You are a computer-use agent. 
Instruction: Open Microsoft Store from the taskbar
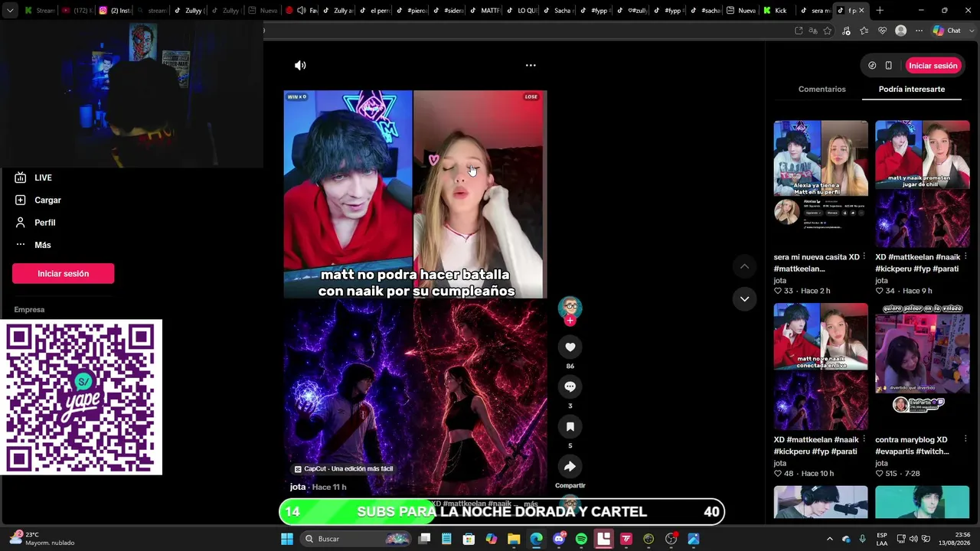pos(469,539)
